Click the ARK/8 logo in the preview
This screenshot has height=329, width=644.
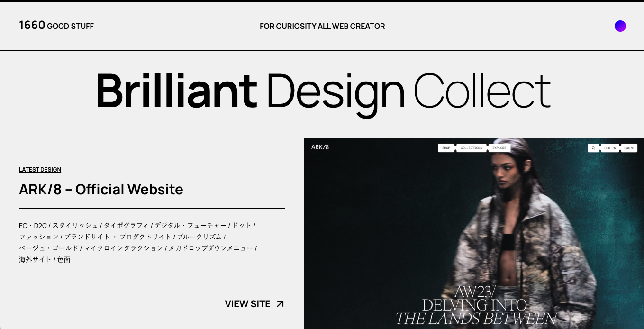coord(320,147)
